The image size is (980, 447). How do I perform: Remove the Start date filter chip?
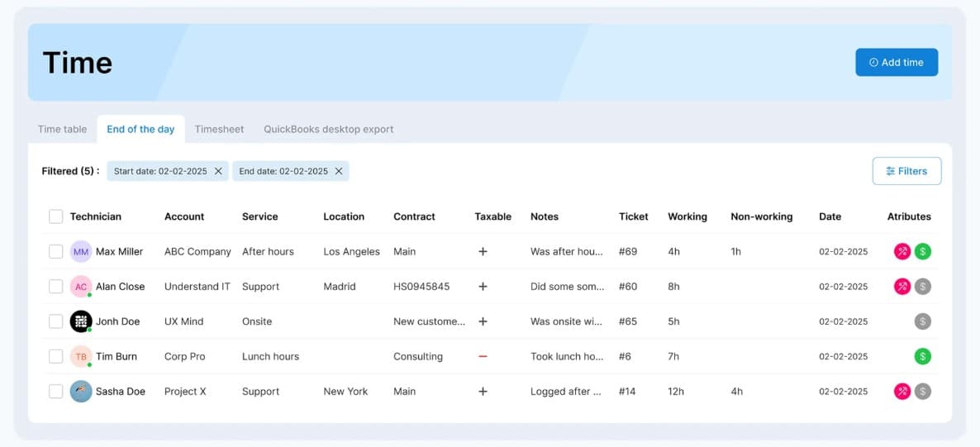tap(218, 171)
